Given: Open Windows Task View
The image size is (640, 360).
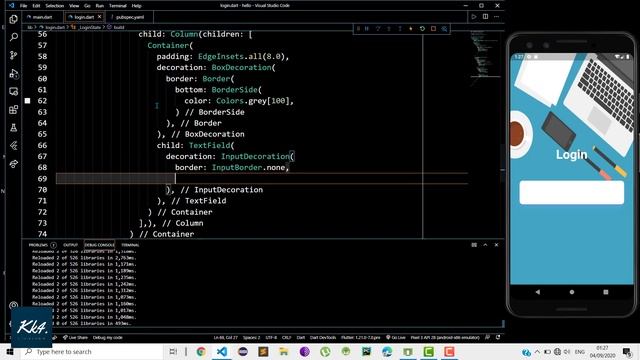Looking at the screenshot, I should tap(173, 351).
